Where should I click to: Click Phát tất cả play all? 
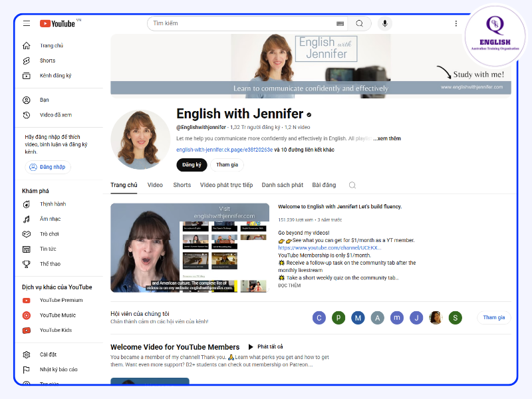[265, 346]
